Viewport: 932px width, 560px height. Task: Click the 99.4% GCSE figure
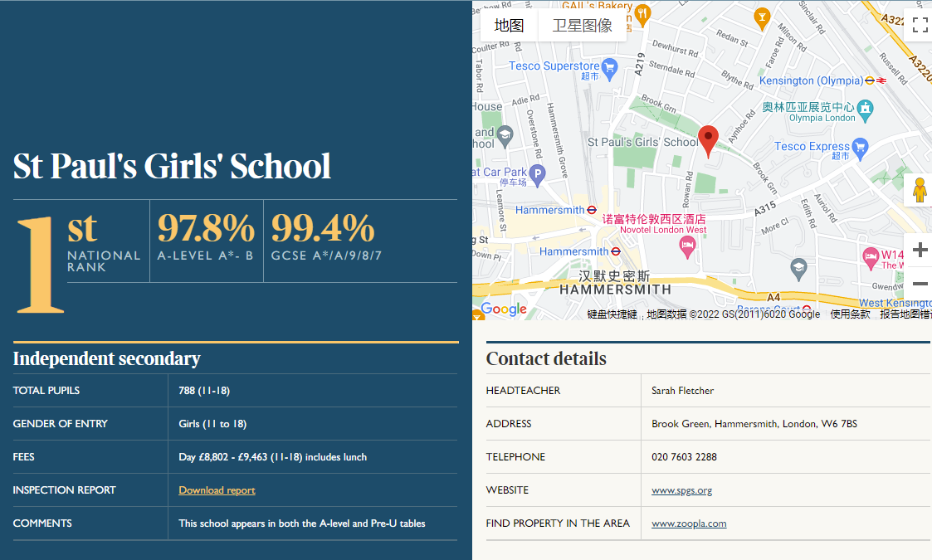click(x=323, y=228)
